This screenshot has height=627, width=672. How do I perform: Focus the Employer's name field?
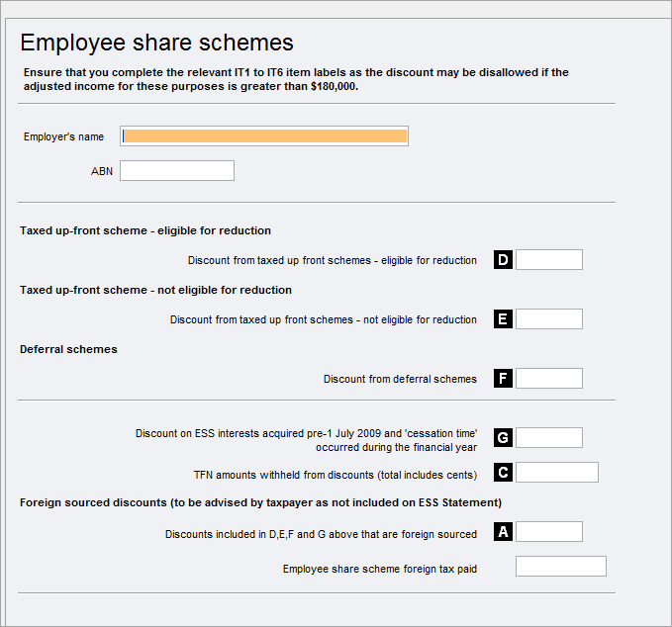tap(264, 136)
